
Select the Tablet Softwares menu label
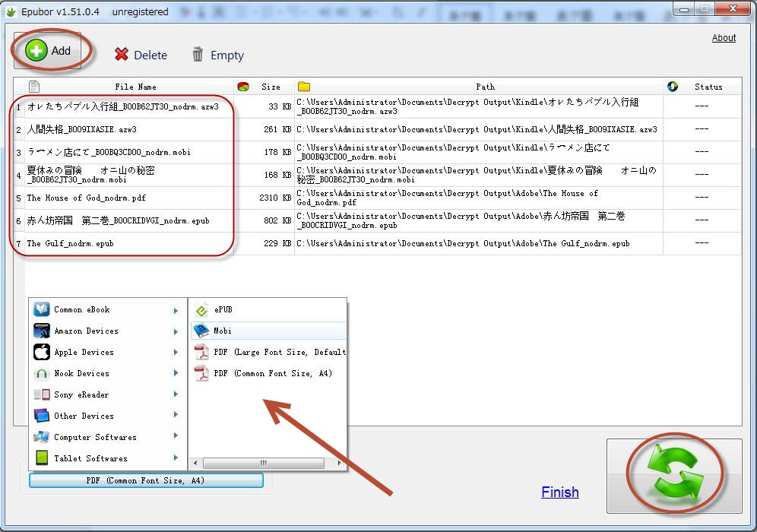[90, 458]
